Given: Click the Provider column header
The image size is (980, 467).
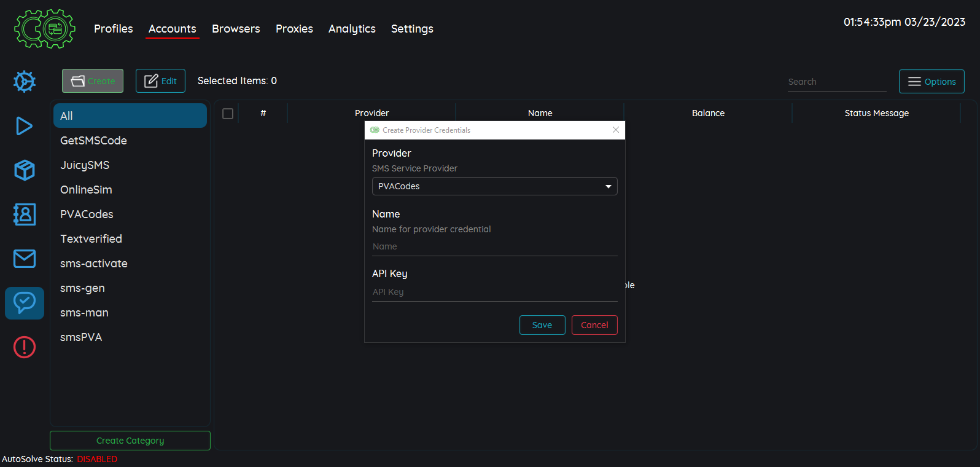Looking at the screenshot, I should (x=371, y=113).
